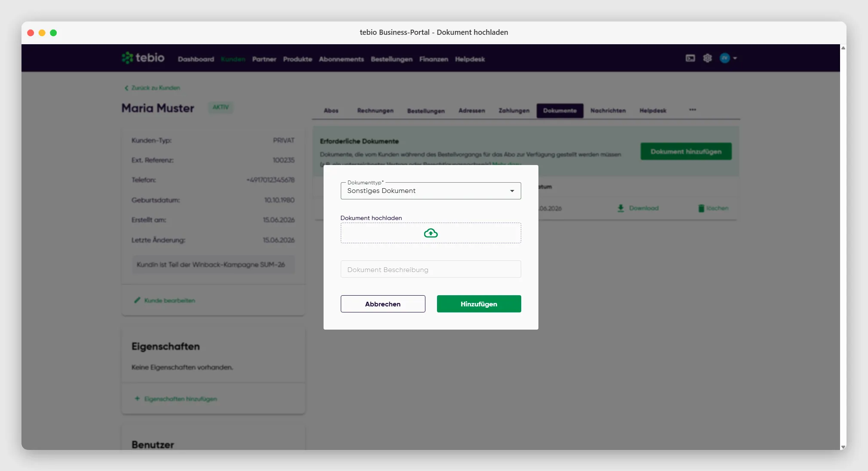Click the Download link text
The image size is (868, 471).
[x=644, y=208]
